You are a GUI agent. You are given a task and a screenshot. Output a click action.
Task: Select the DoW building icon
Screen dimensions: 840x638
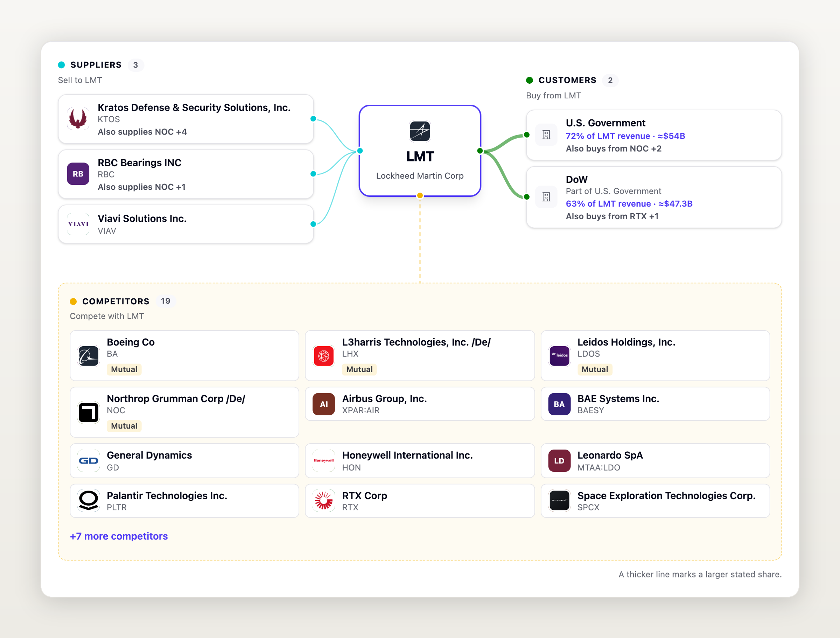pos(546,197)
